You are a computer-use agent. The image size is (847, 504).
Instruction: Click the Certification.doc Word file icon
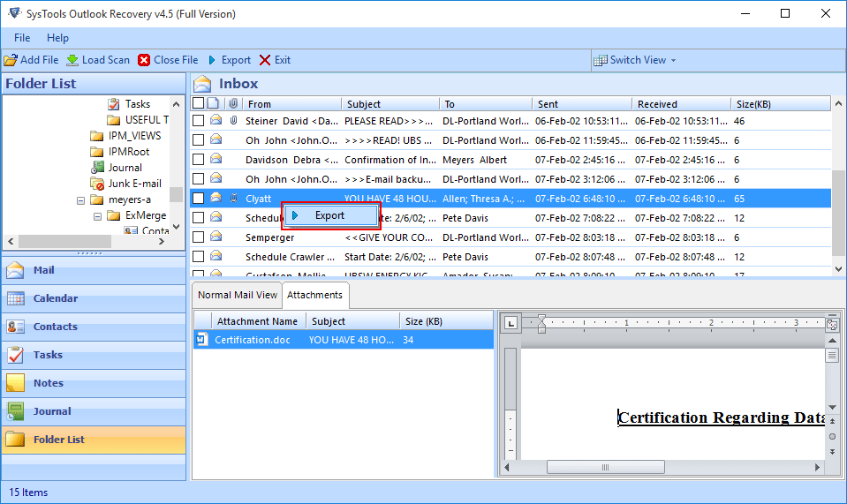point(202,340)
